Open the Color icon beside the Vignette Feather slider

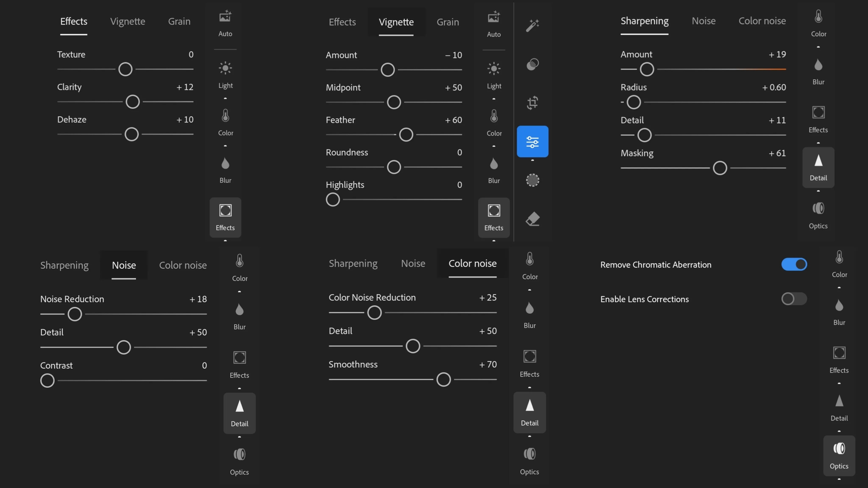[494, 123]
